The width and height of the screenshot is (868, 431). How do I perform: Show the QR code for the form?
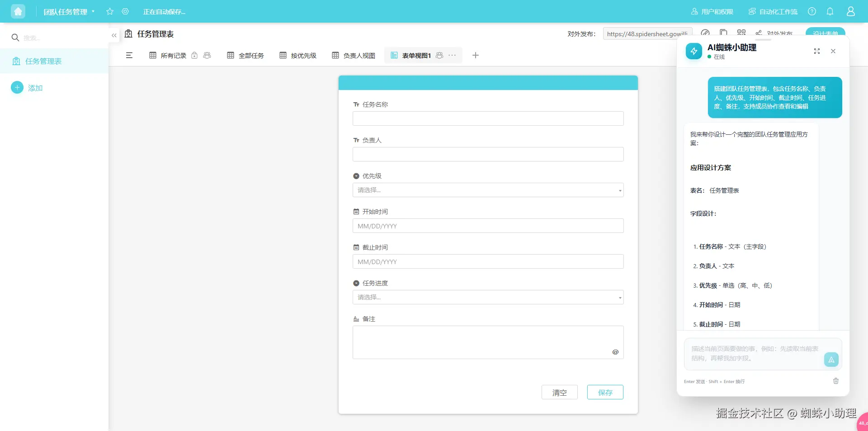coord(741,33)
